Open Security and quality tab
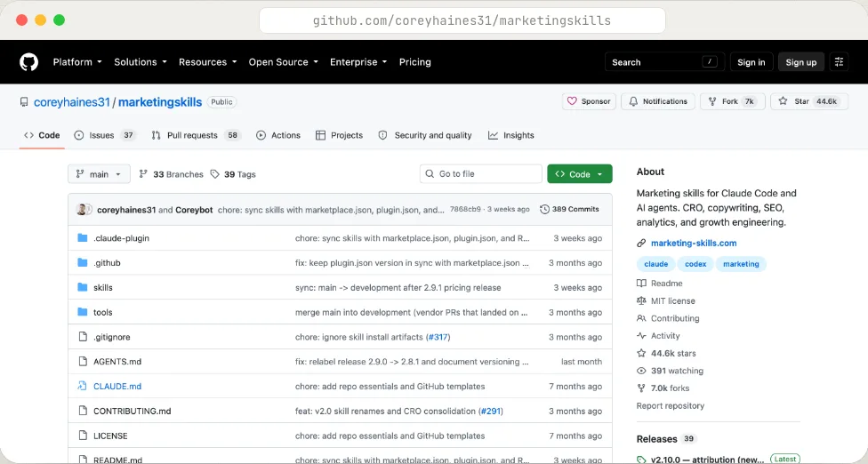Screen dimensions: 868x464 425,135
